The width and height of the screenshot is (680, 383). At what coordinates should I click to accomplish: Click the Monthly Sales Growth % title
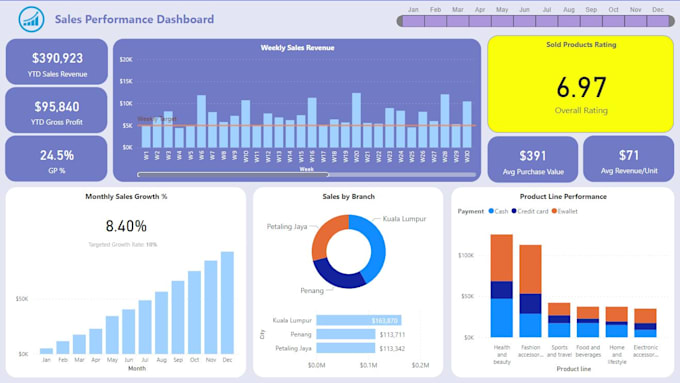(126, 196)
